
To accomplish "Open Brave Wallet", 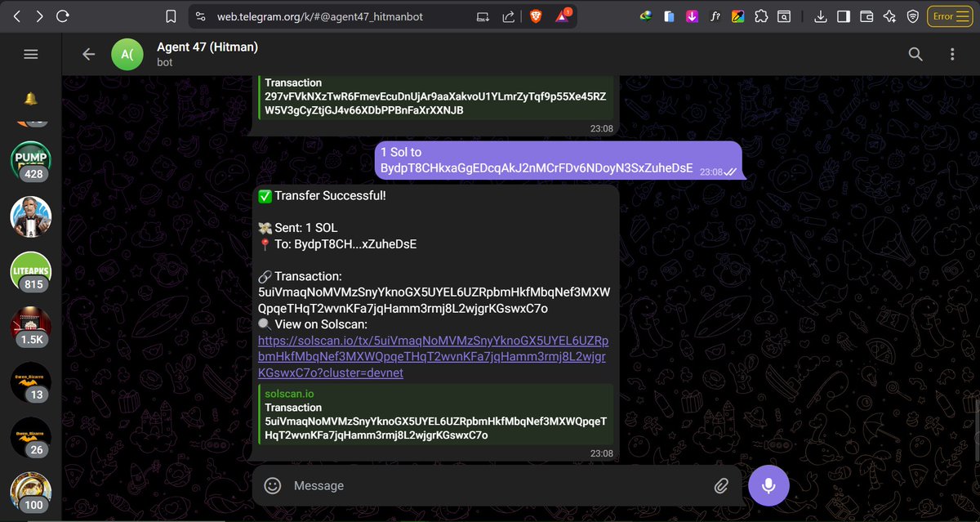I will coord(866,16).
